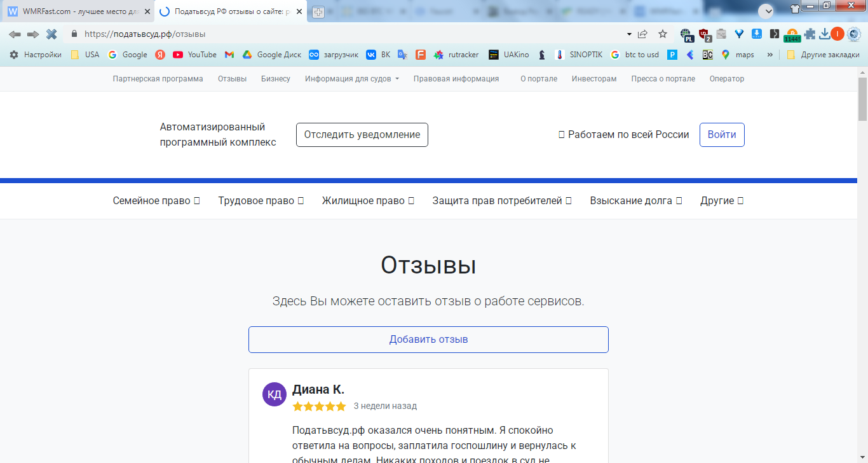Open the maps bookmark
Screen dimensions: 868x463
[x=738, y=55]
